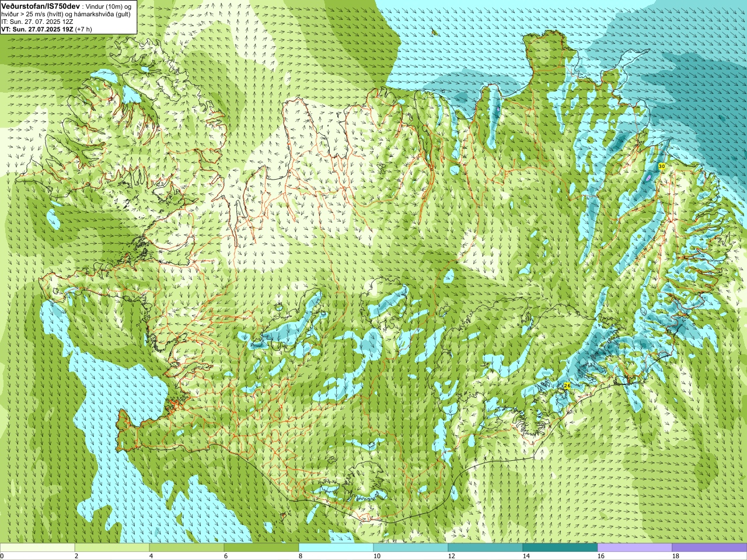The height and width of the screenshot is (560, 747).
Task: Click the yellow gust marker labeled 30
Action: click(661, 166)
